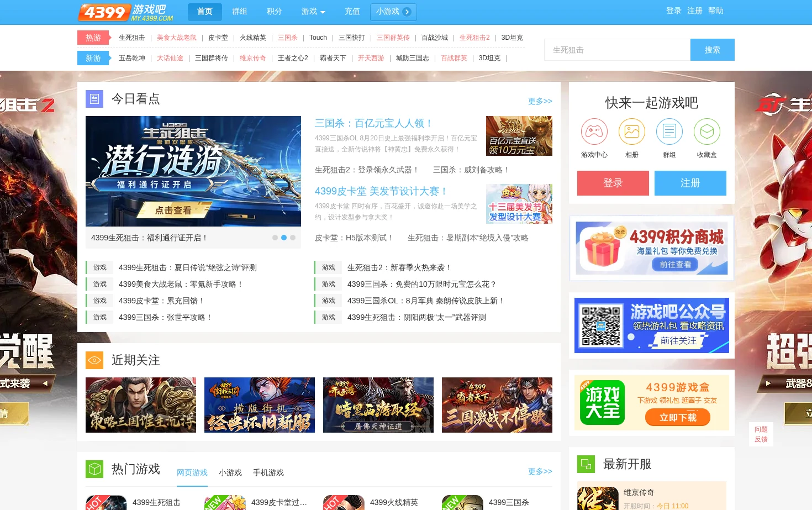Click the 游戏吧公众号 QR code

pyautogui.click(x=601, y=326)
